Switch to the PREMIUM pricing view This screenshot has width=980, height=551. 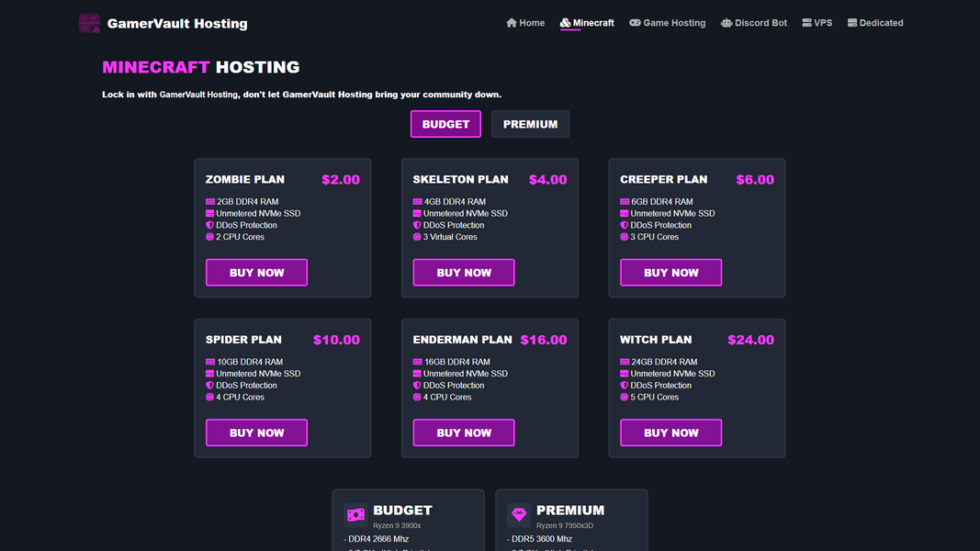click(530, 123)
